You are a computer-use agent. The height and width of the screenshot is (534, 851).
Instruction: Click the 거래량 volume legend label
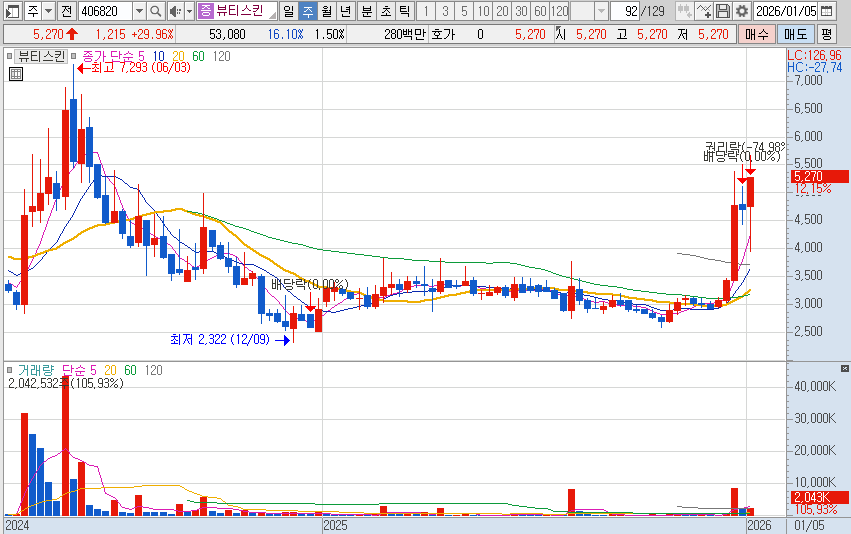36,370
